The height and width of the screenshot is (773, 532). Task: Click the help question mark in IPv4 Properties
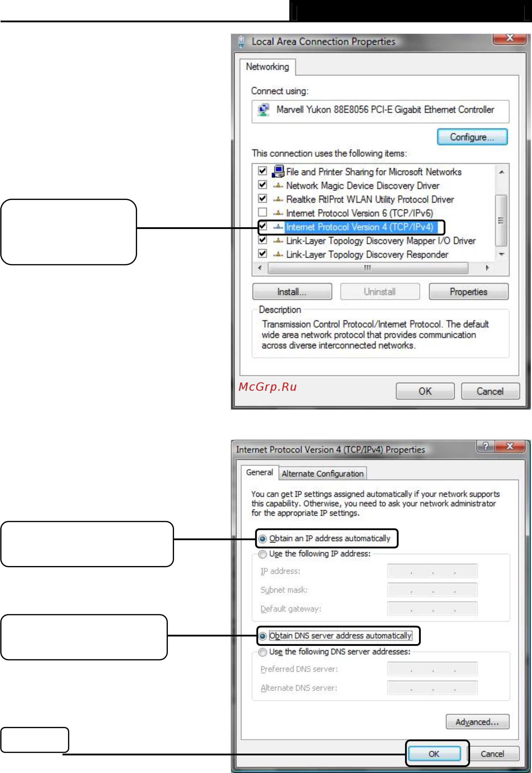point(485,446)
